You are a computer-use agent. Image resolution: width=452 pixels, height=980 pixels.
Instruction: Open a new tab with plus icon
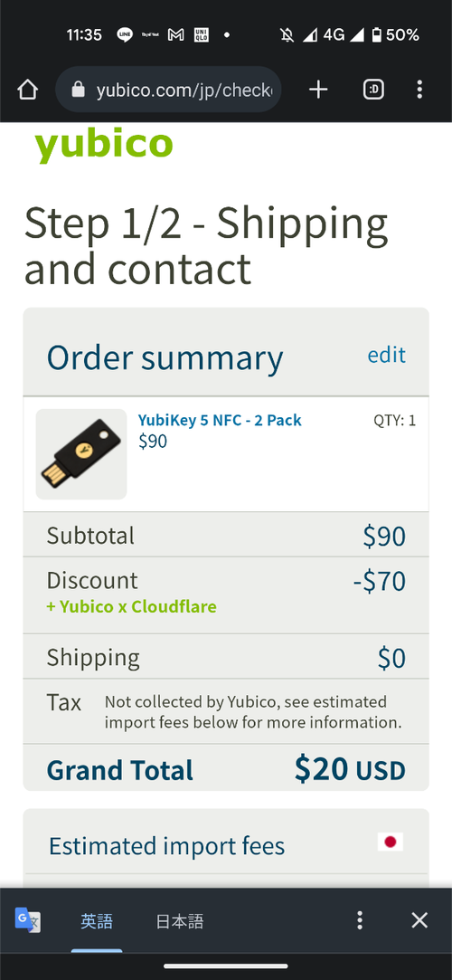318,90
